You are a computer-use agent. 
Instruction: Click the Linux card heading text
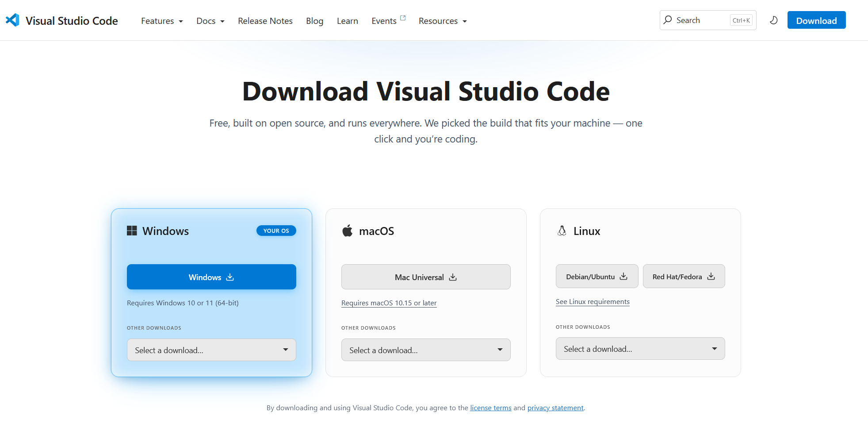(x=587, y=231)
